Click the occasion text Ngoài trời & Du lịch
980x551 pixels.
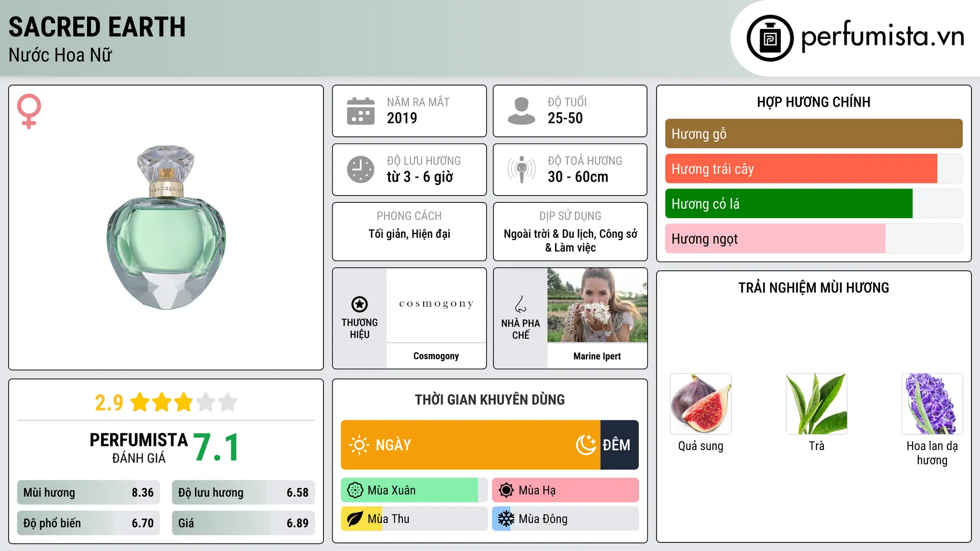coord(550,234)
